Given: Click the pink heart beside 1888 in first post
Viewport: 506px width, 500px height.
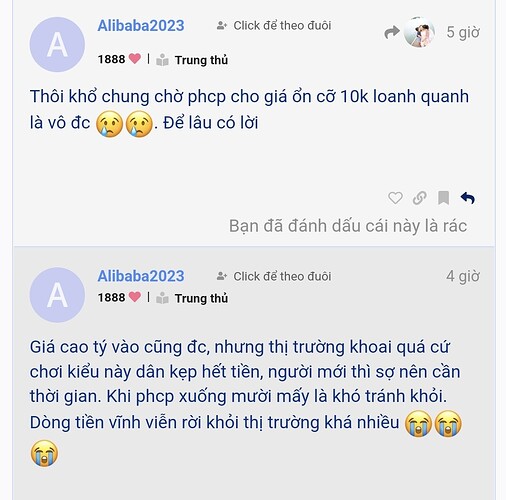Looking at the screenshot, I should click(x=135, y=59).
